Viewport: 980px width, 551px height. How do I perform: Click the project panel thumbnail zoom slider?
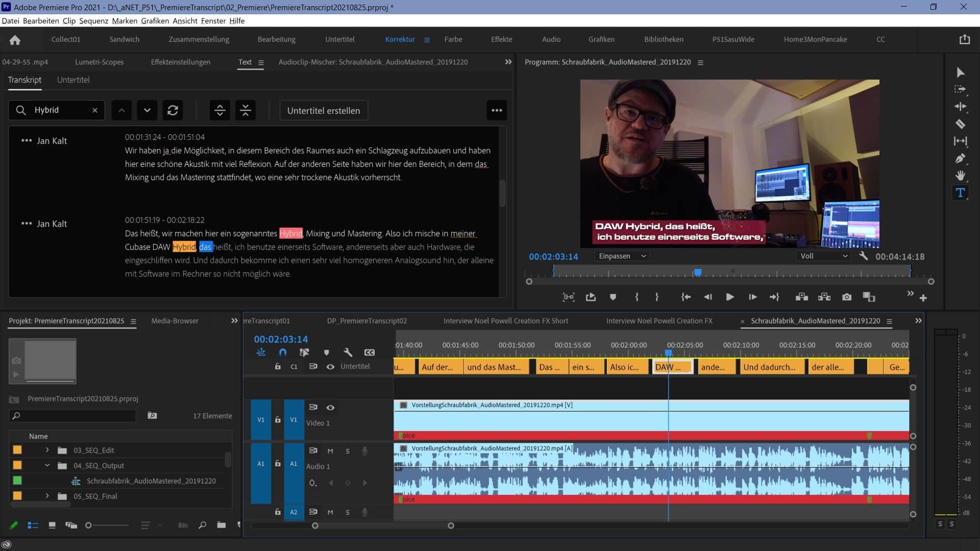(88, 525)
